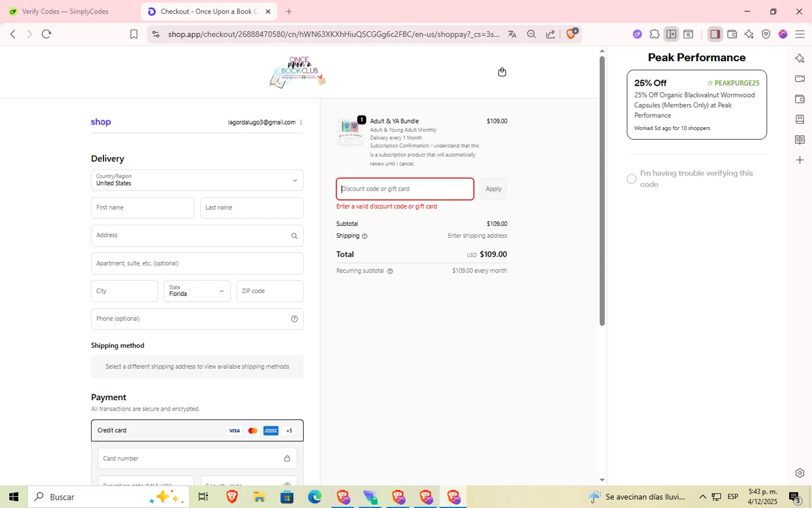
Task: Open site information icon in address bar
Action: pos(156,34)
